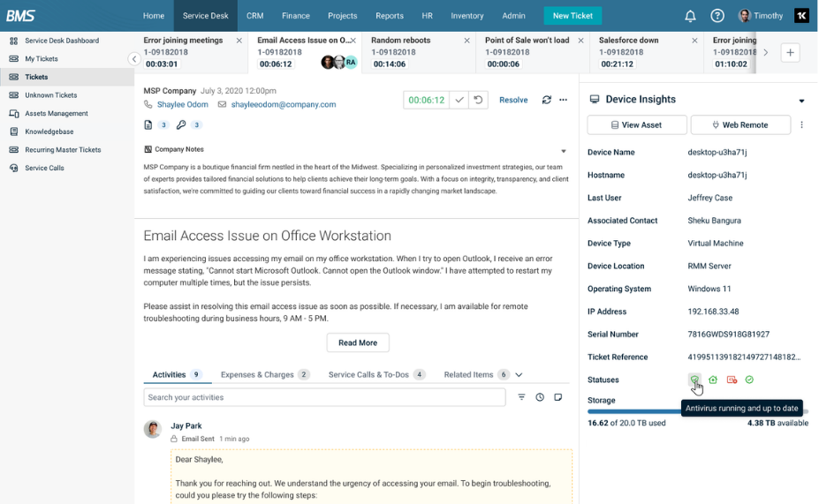Click the timer checkmark button
819x504 pixels.
pyautogui.click(x=459, y=100)
